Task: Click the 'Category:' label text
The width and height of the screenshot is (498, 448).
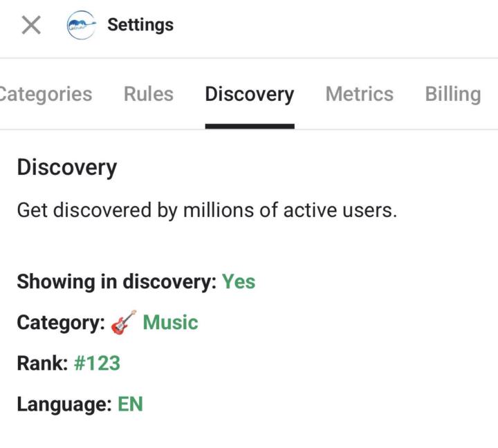Action: [x=61, y=323]
